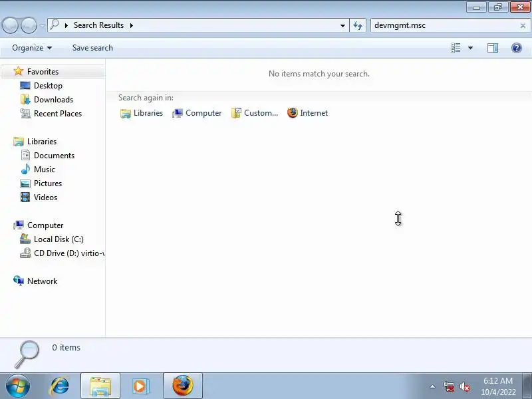Viewport: 532px width, 399px height.
Task: Click the Documents icon
Action: point(25,155)
